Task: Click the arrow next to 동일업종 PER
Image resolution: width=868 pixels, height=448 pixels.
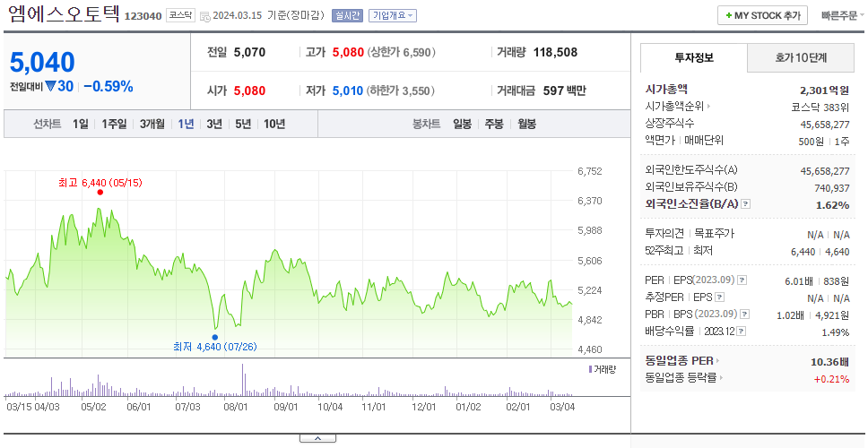Action: point(718,361)
